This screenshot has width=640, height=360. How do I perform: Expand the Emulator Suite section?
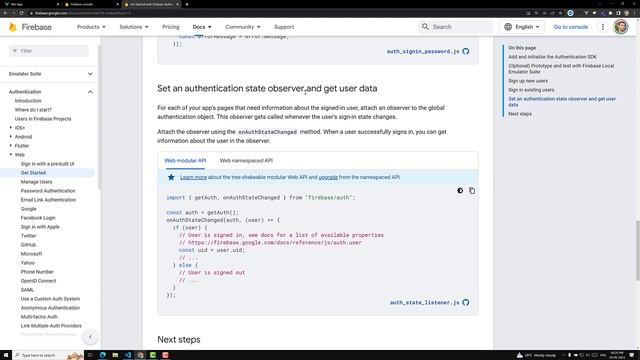(x=90, y=74)
